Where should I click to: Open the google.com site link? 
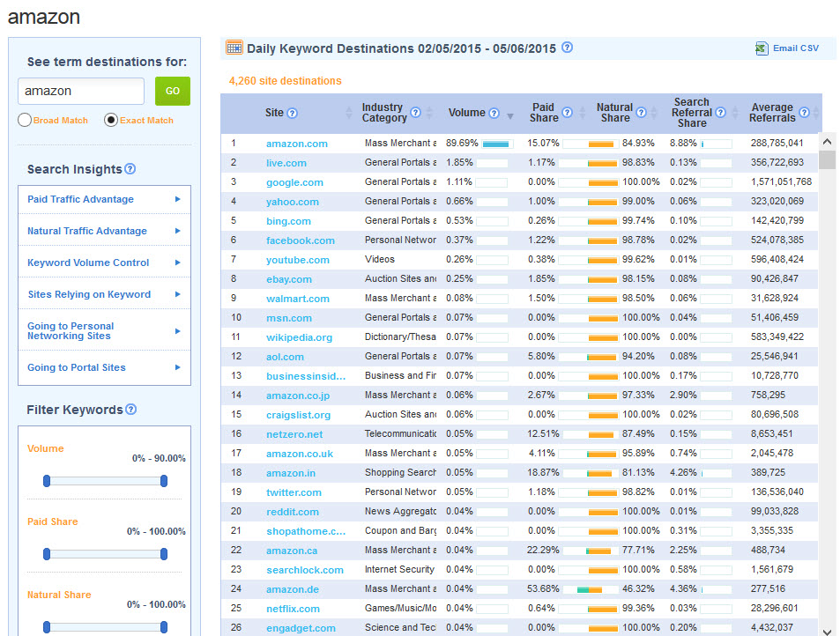(294, 182)
